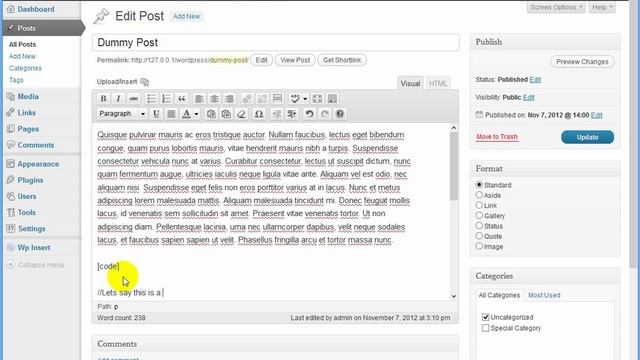Insert More tag icon
The width and height of the screenshot is (640, 360).
click(277, 98)
